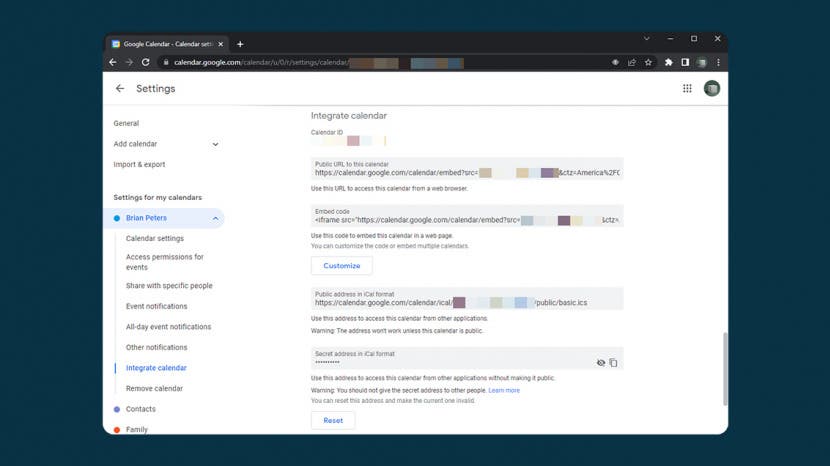
Task: Go to Access permissions for events
Action: (x=165, y=262)
